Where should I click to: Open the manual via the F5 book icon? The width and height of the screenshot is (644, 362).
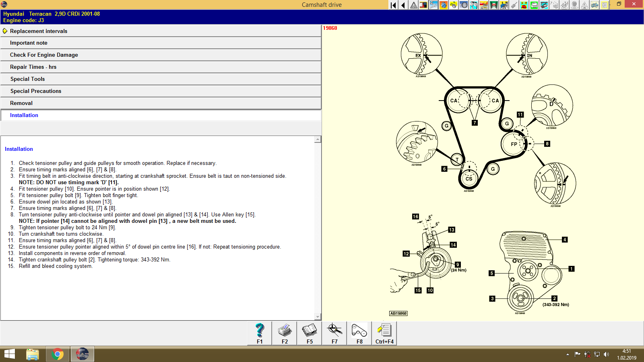click(310, 333)
